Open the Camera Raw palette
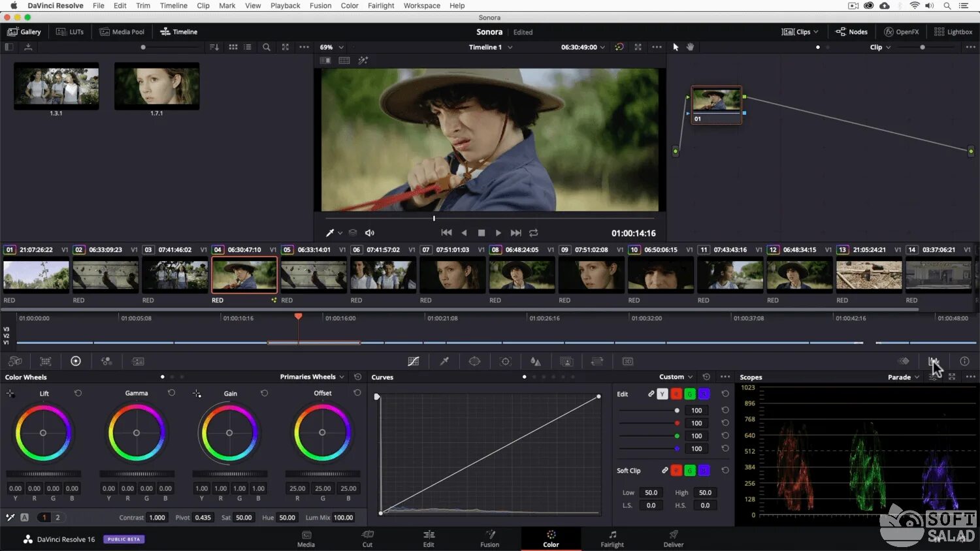Screen dimensions: 980x551 click(x=16, y=361)
